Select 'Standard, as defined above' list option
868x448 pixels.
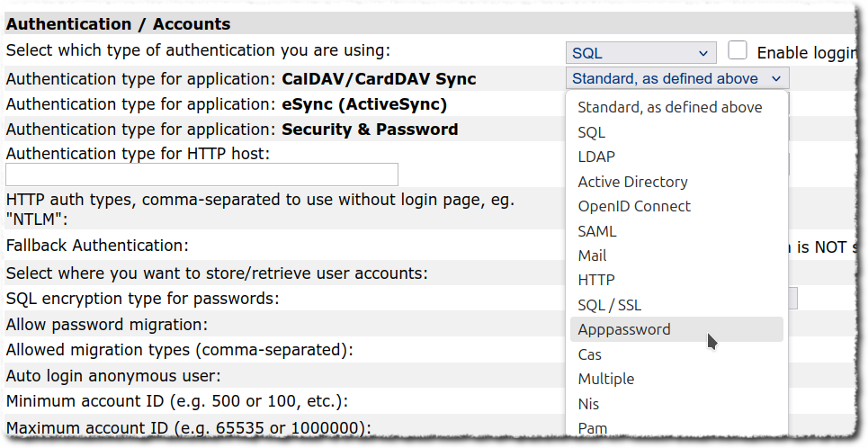point(669,107)
